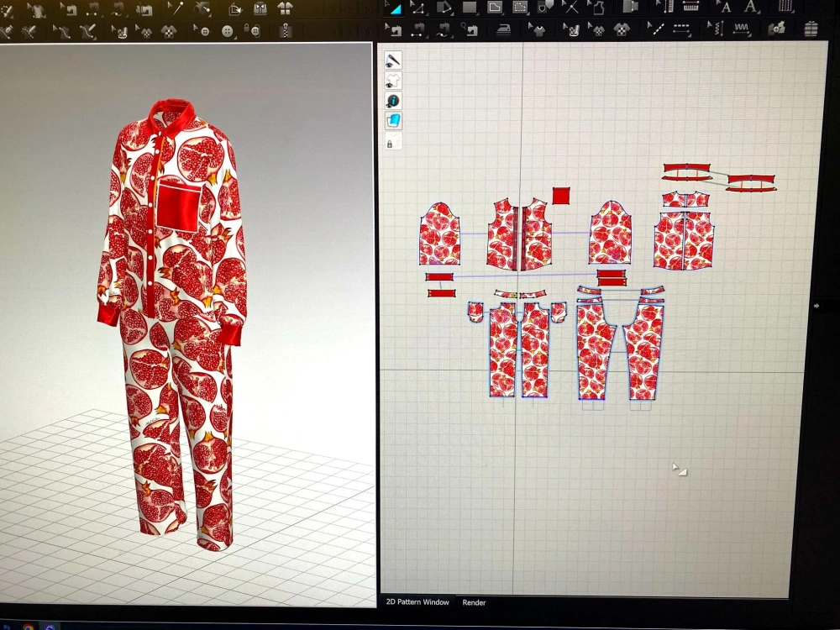Select the Edit Texture tool
This screenshot has height=630, width=840.
pyautogui.click(x=596, y=30)
